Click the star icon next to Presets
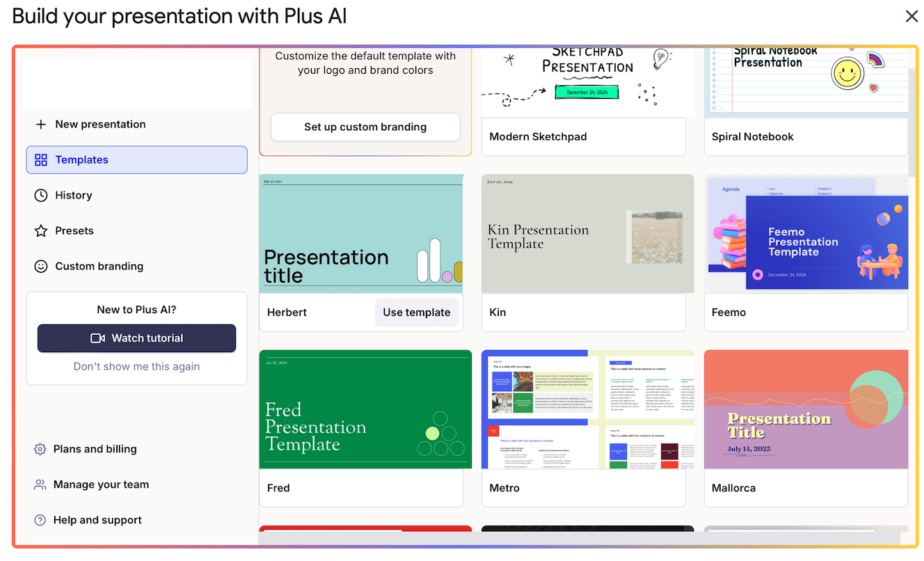924x561 pixels. tap(41, 230)
